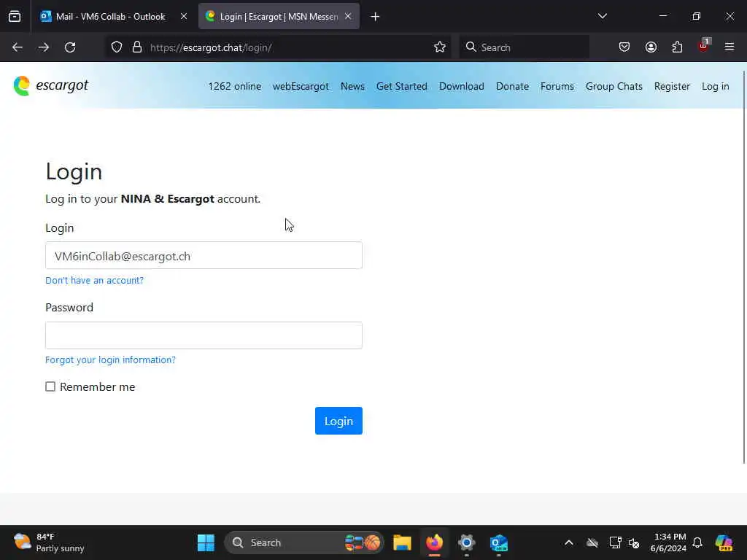The image size is (747, 560).
Task: Submit with the blue Login button
Action: [x=338, y=421]
